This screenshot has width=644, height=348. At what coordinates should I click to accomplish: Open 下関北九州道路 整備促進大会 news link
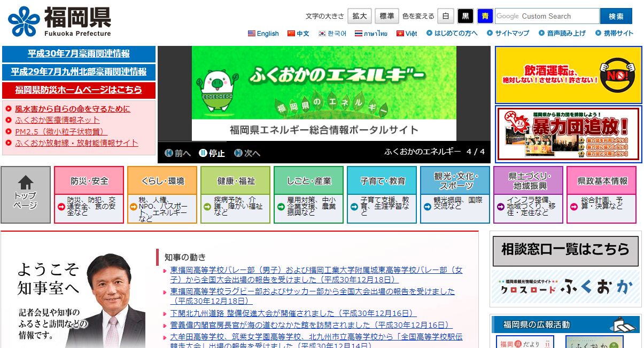293,313
